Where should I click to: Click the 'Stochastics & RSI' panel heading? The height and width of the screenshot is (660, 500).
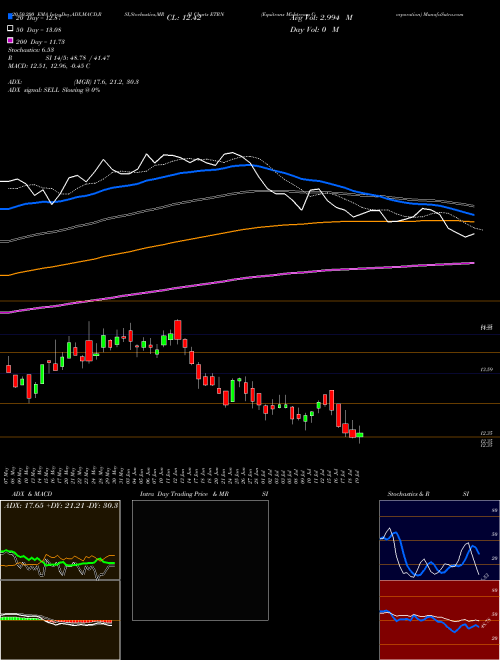tap(428, 494)
